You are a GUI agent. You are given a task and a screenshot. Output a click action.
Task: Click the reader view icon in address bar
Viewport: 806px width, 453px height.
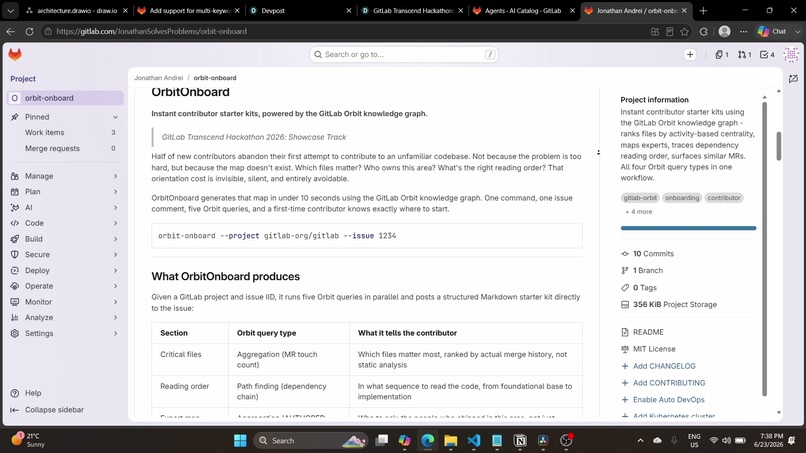pos(669,31)
